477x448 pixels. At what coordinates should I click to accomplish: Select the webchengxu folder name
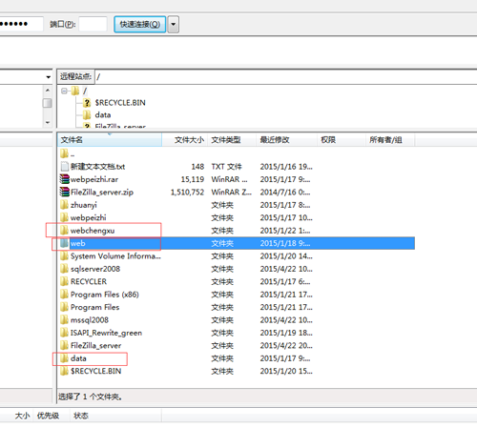93,231
